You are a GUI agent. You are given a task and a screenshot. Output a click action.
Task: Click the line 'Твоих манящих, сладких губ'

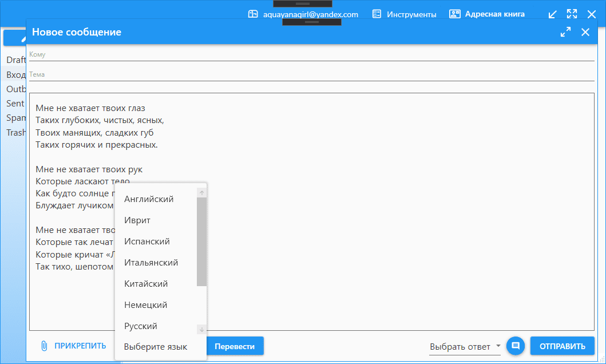[x=94, y=133]
